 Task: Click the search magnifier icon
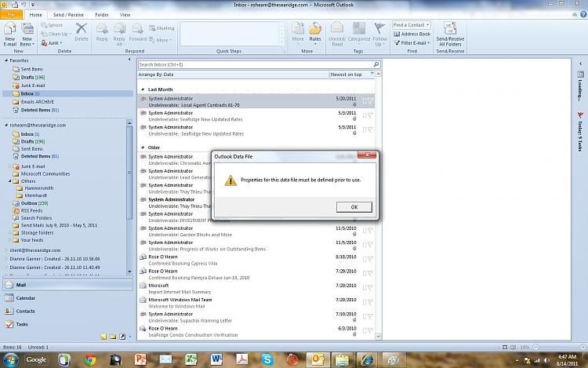pyautogui.click(x=376, y=64)
